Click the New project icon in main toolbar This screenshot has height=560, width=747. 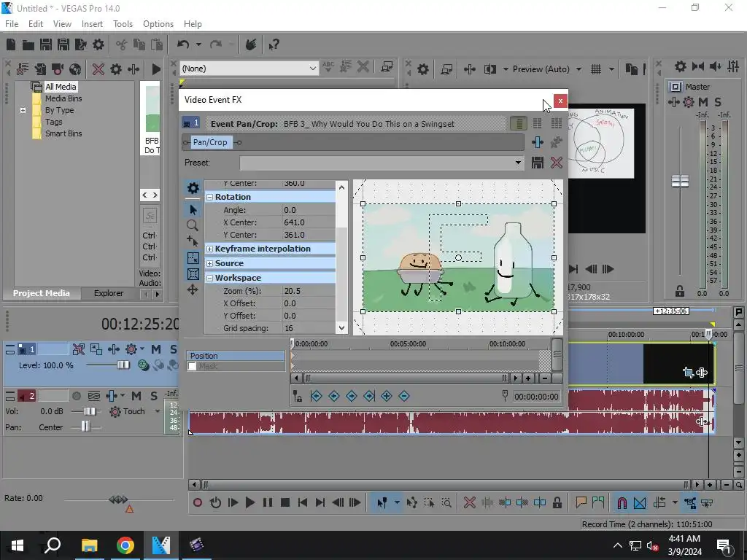point(11,44)
